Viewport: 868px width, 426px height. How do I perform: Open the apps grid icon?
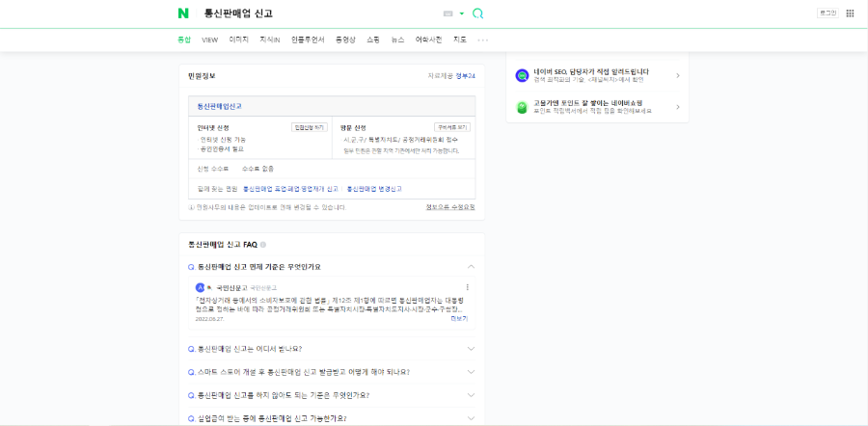coord(851,13)
